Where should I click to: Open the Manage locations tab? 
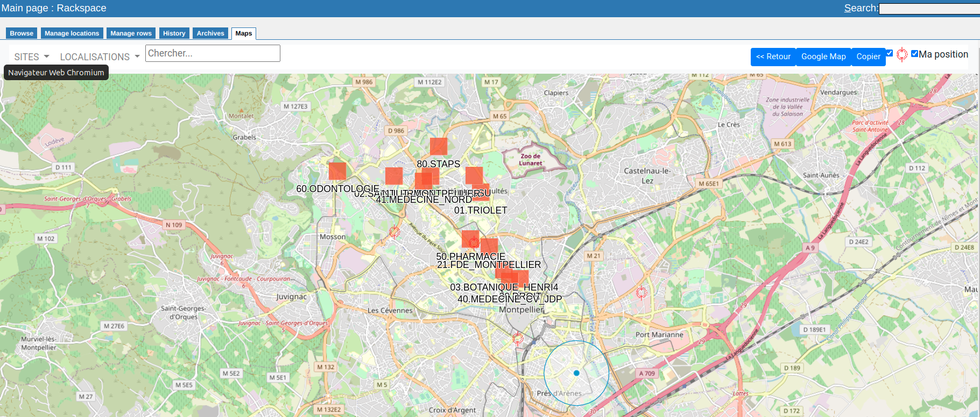(72, 33)
